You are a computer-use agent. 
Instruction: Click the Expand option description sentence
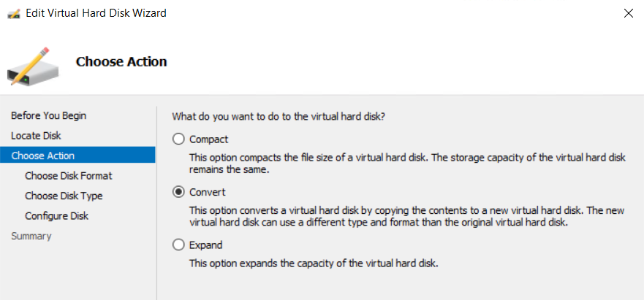[314, 263]
